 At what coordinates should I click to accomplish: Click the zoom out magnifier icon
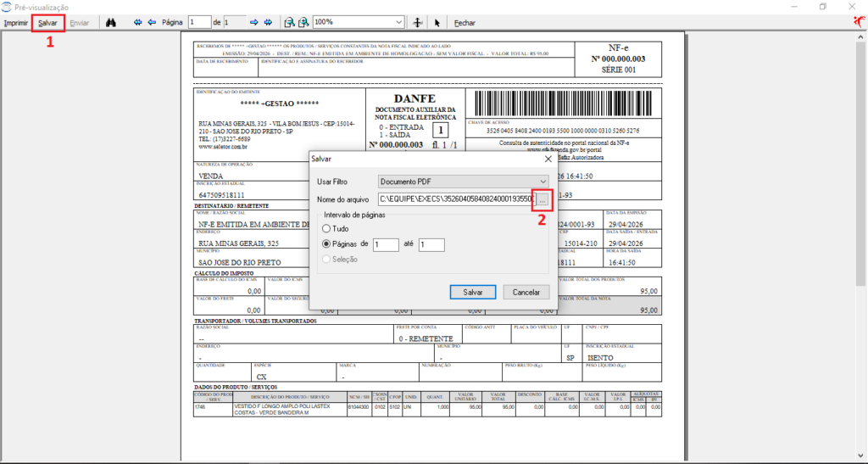(289, 23)
